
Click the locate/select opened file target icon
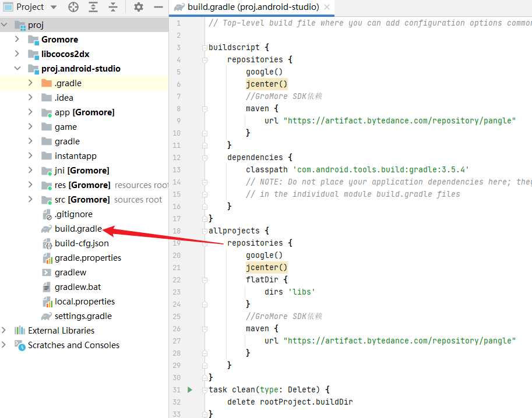(73, 7)
